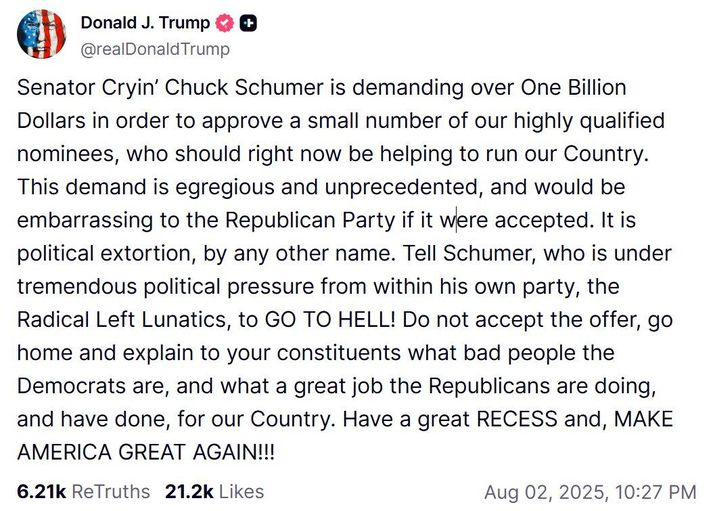
Task: Click the 10:27 PM time text
Action: 655,492
